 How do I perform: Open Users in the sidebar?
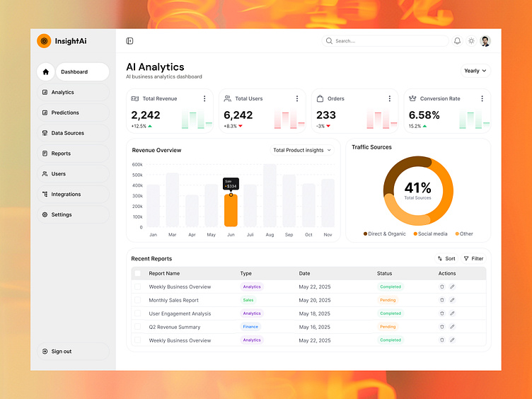[73, 174]
